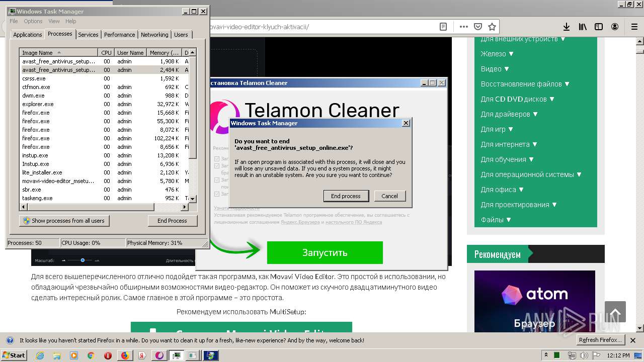
Task: Open atom browser ad thumbnail
Action: [535, 301]
